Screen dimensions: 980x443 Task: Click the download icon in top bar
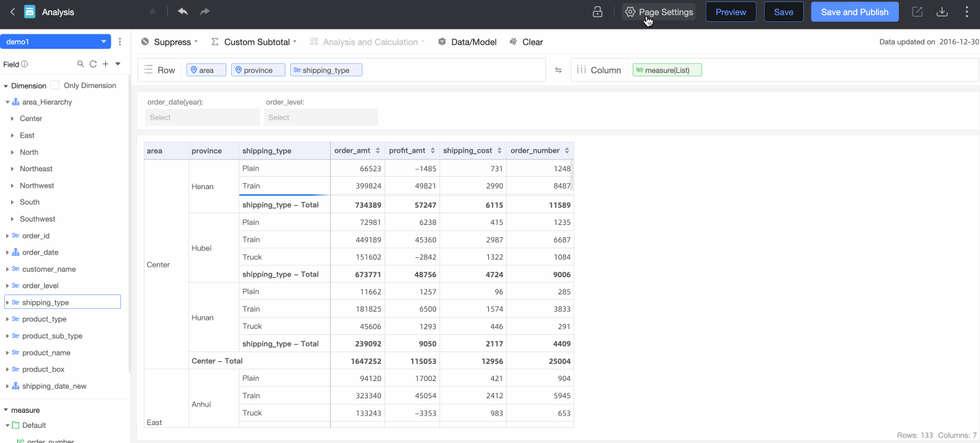point(942,12)
